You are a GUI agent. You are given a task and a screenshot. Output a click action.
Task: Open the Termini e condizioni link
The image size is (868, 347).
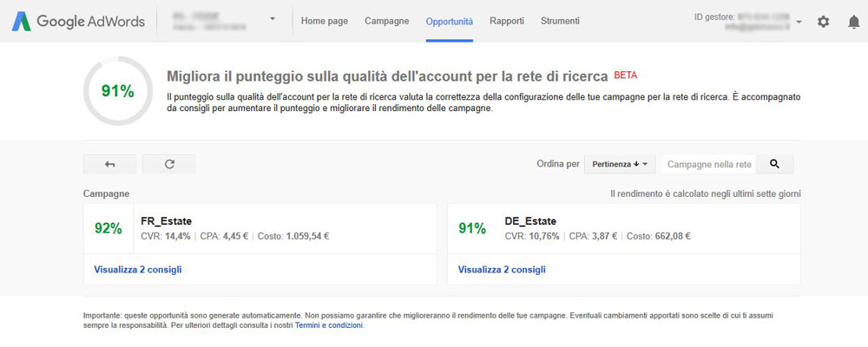tap(329, 325)
